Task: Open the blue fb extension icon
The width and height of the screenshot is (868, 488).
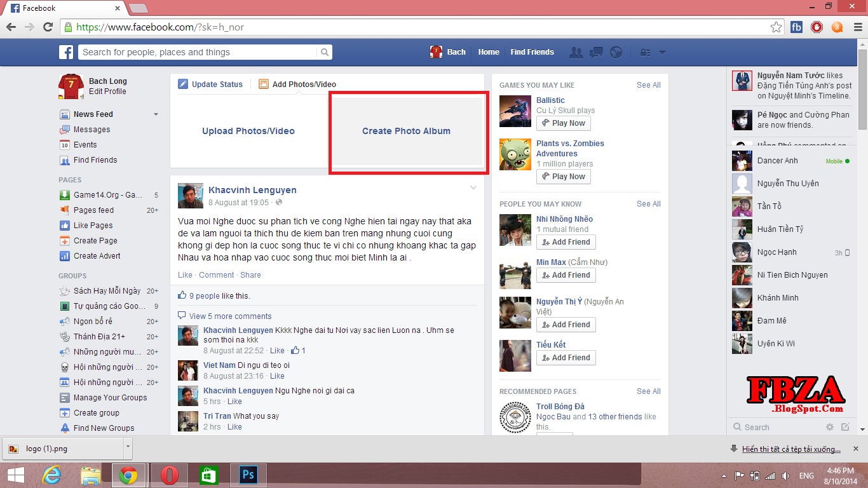Action: [796, 27]
